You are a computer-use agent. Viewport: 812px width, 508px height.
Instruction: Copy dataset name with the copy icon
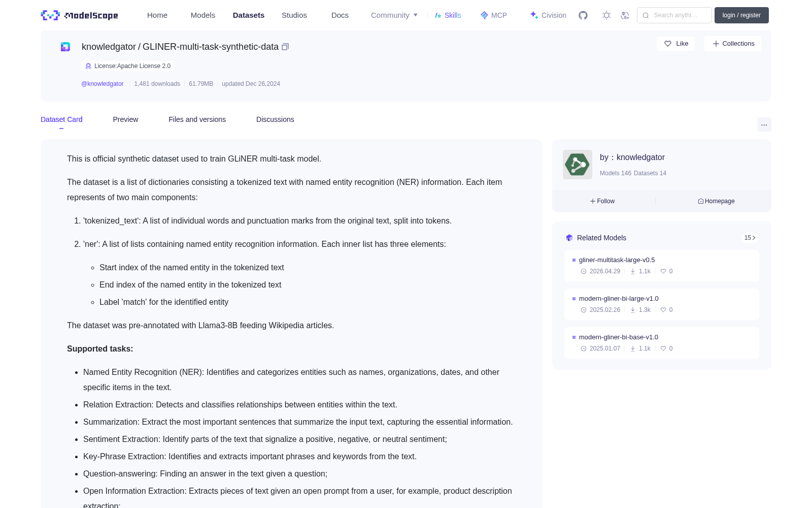click(285, 47)
